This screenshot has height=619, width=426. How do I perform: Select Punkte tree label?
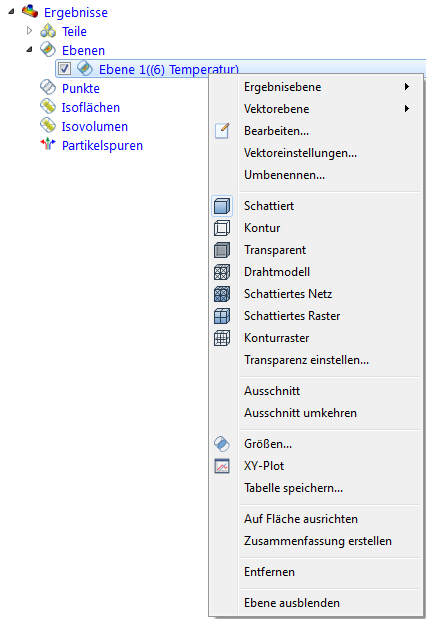(81, 88)
